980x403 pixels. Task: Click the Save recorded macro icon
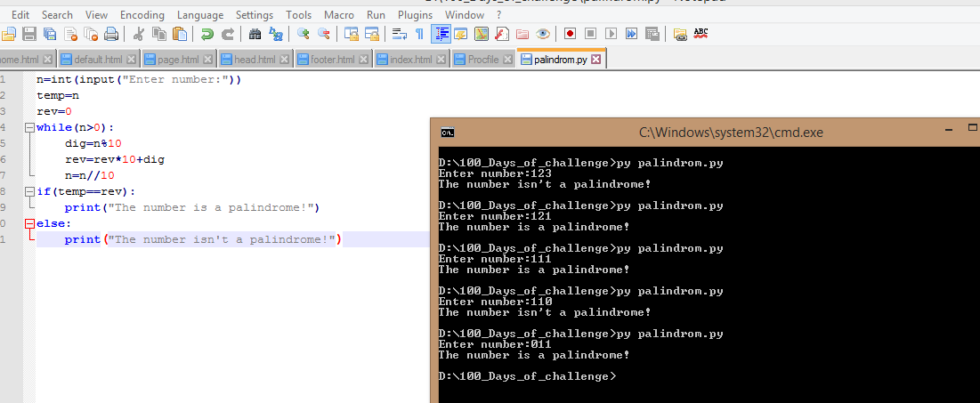tap(652, 34)
